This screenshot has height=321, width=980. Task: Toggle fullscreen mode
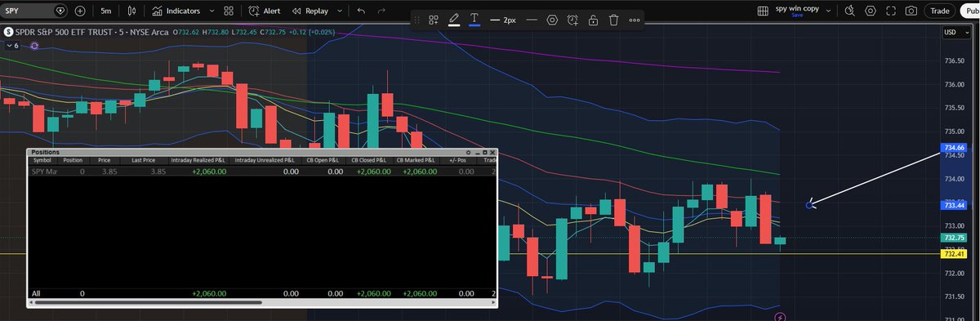click(x=890, y=11)
